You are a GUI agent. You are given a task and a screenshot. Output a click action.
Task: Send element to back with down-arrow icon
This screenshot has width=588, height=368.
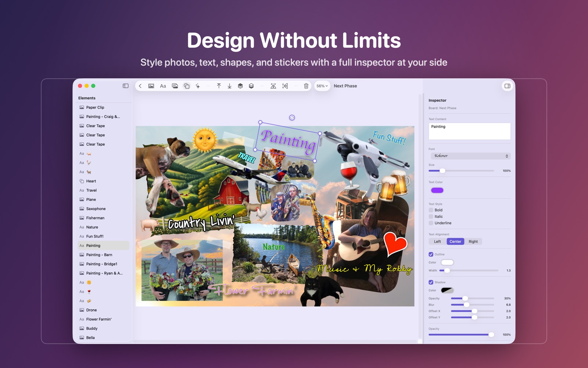point(229,86)
